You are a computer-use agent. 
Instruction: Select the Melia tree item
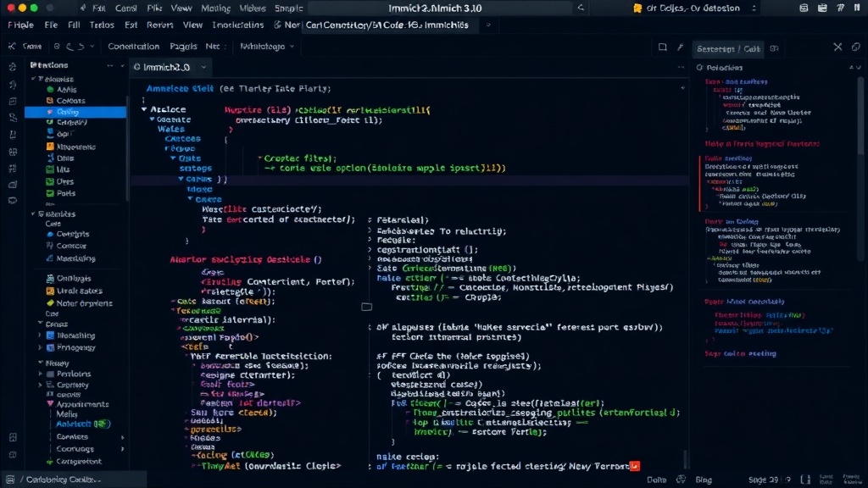coord(66,413)
